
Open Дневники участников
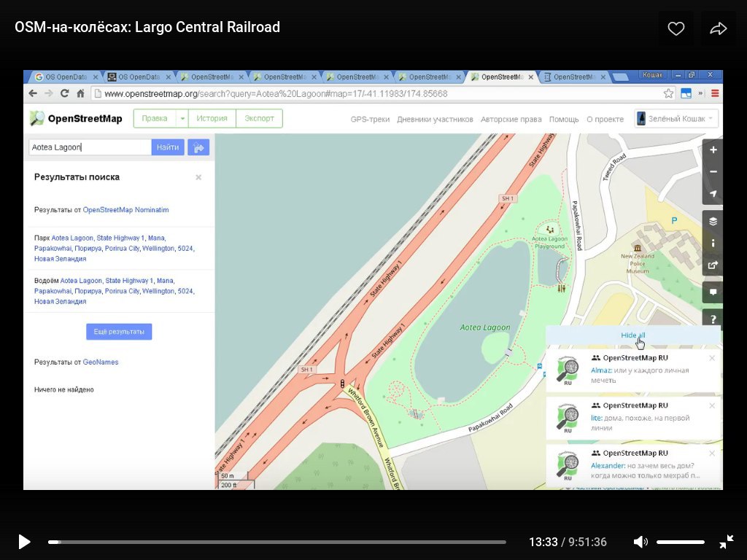pos(435,119)
